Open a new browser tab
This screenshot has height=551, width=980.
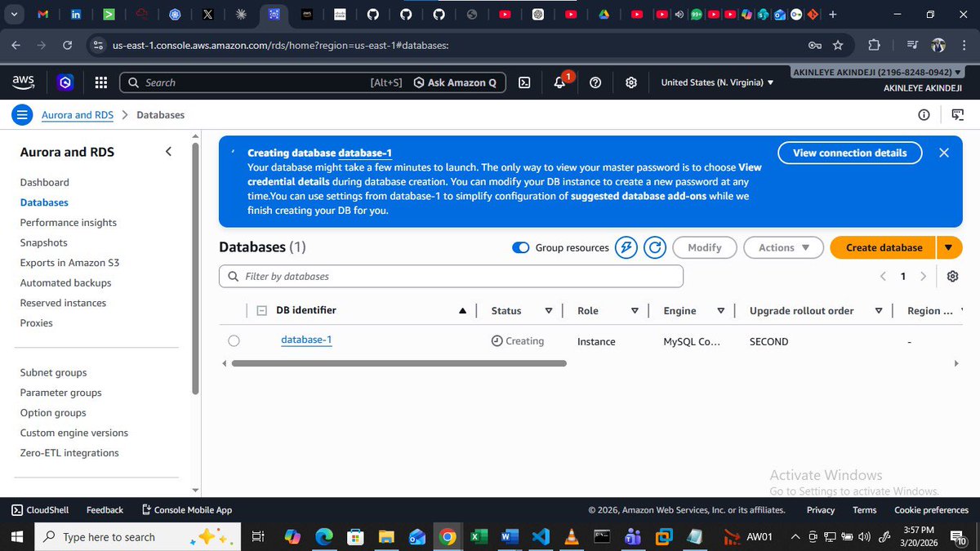point(833,14)
